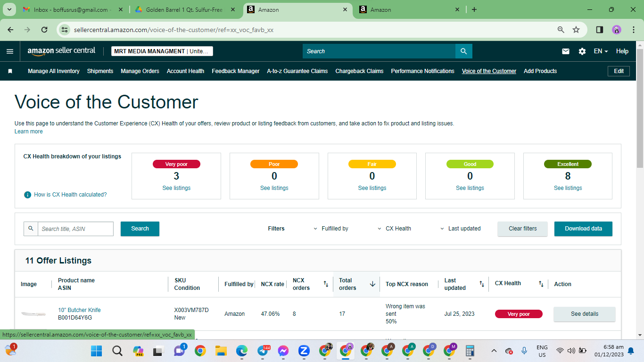
Task: Open the Chrome profile avatar
Action: 617,30
